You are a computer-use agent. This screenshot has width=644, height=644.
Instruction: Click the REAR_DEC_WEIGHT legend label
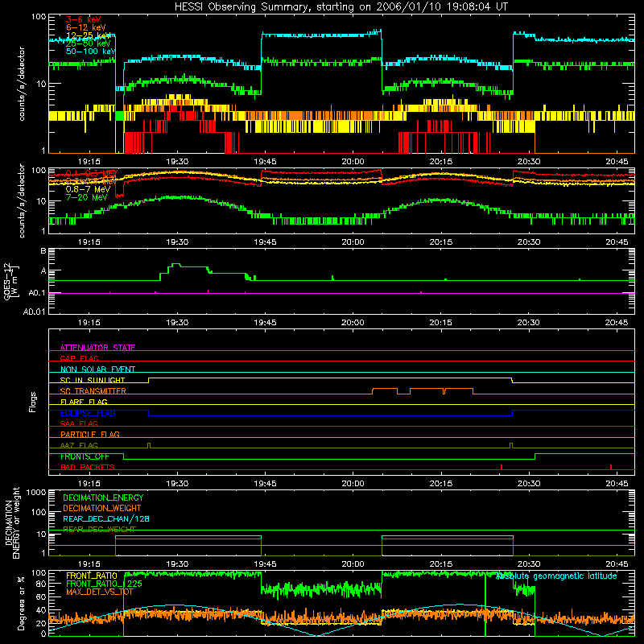tap(99, 529)
